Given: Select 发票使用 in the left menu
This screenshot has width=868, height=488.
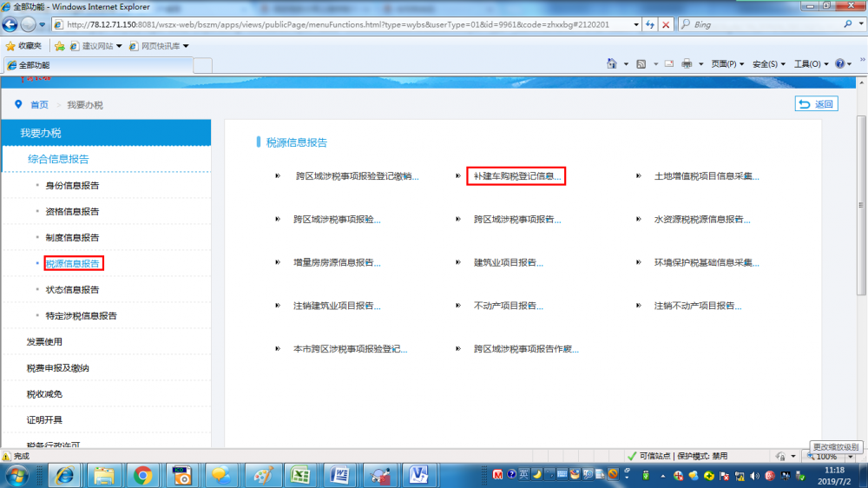Looking at the screenshot, I should tap(44, 342).
